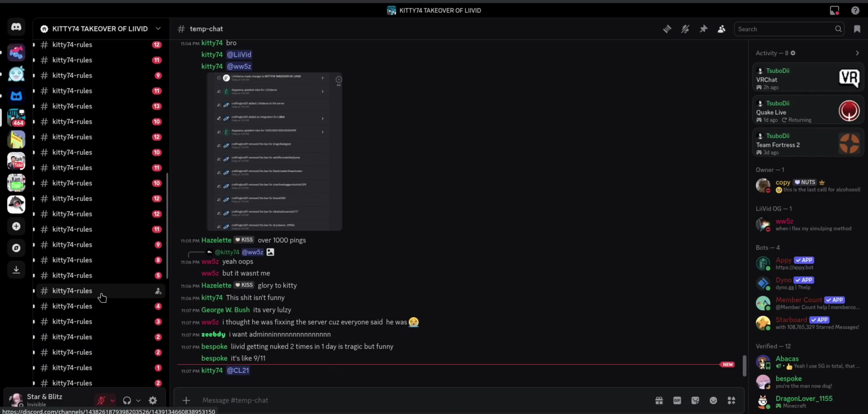
Task: Toggle the member list visibility icon
Action: pyautogui.click(x=722, y=29)
